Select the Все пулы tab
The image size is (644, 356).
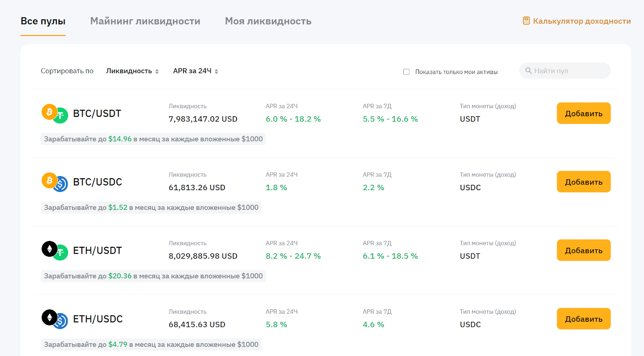43,21
